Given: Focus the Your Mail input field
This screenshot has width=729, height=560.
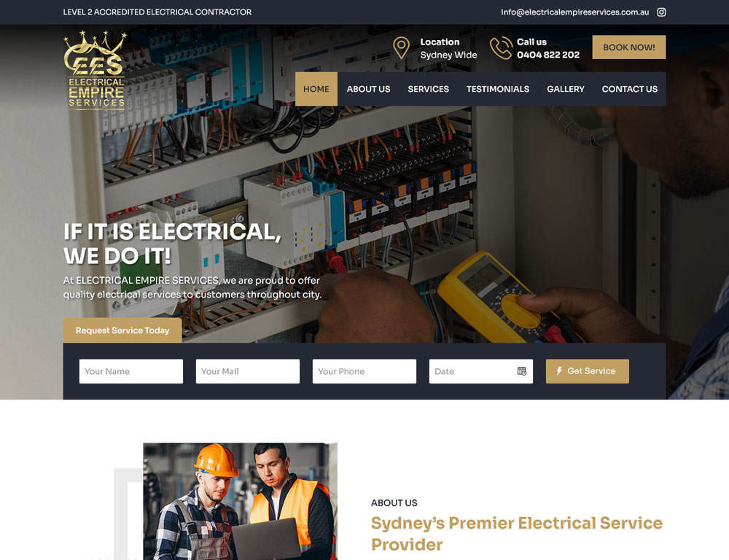Looking at the screenshot, I should [x=248, y=371].
